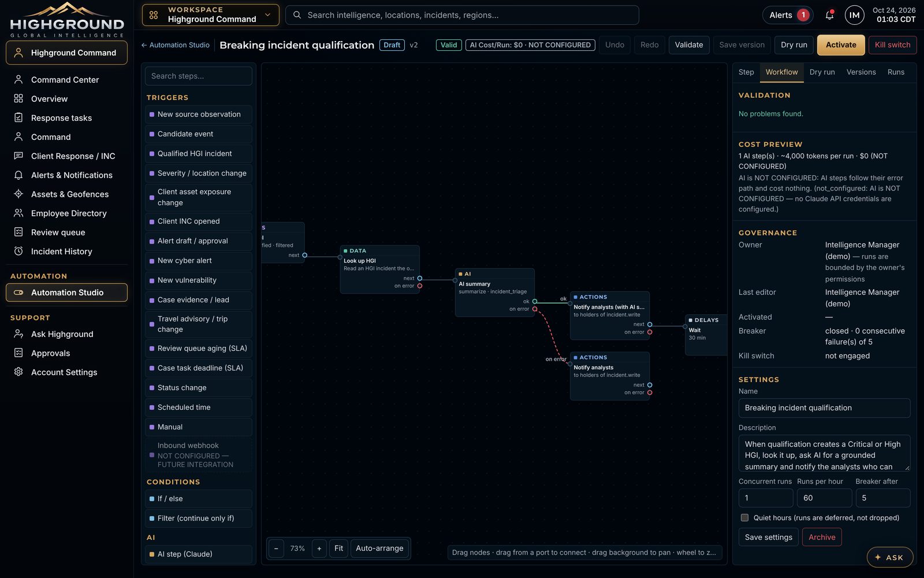
Task: Open the Workspace Highground Command dropdown
Action: [211, 15]
